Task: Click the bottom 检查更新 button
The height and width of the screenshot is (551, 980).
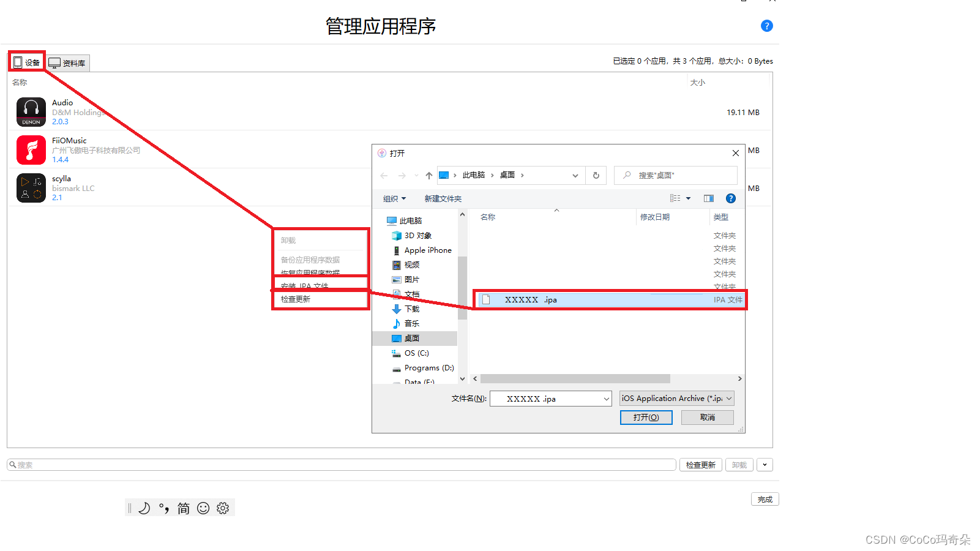Action: click(x=701, y=465)
